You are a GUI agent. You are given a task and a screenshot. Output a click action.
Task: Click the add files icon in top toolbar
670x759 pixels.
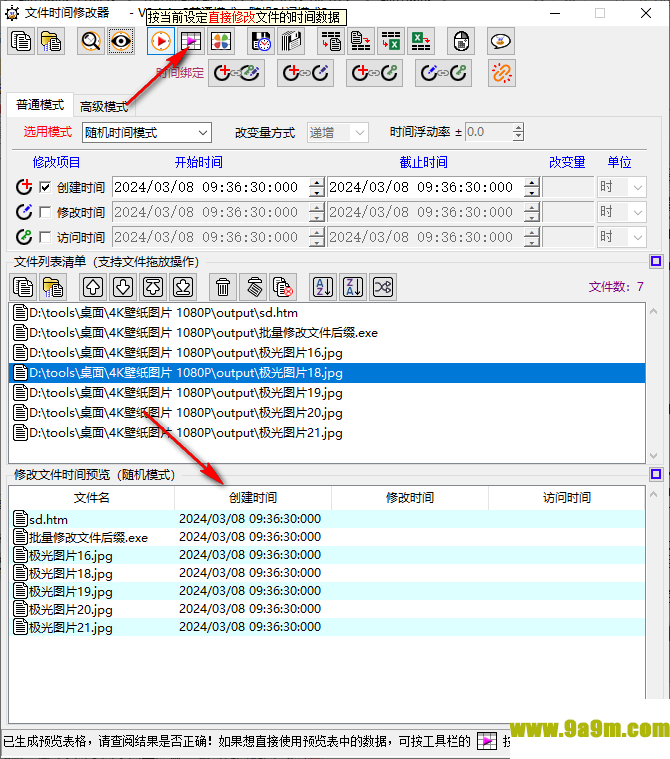point(21,41)
